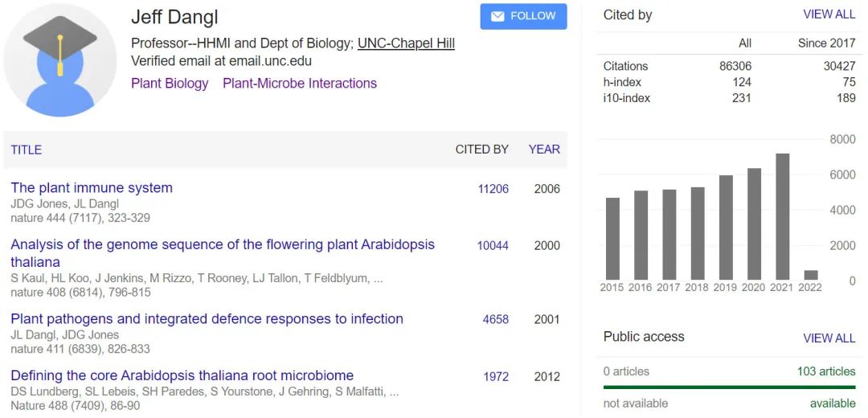This screenshot has height=418, width=868.
Task: Click the graduation cap profile avatar
Action: (60, 60)
